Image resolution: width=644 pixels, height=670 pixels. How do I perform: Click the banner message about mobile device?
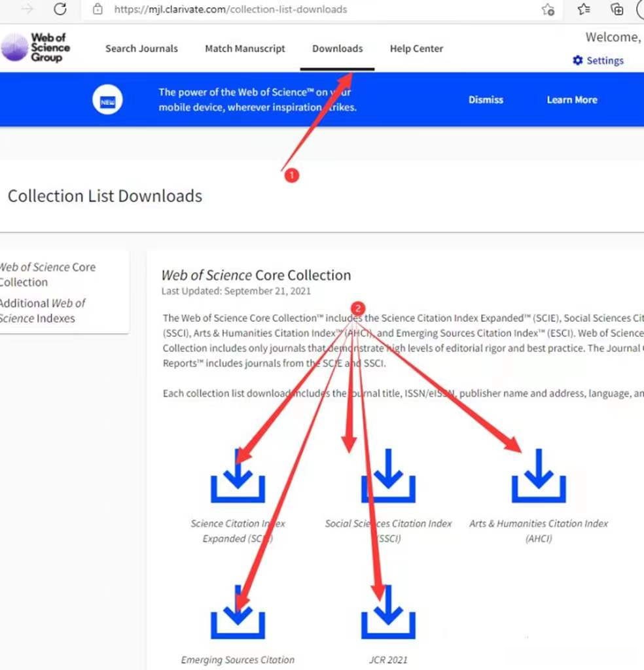257,99
